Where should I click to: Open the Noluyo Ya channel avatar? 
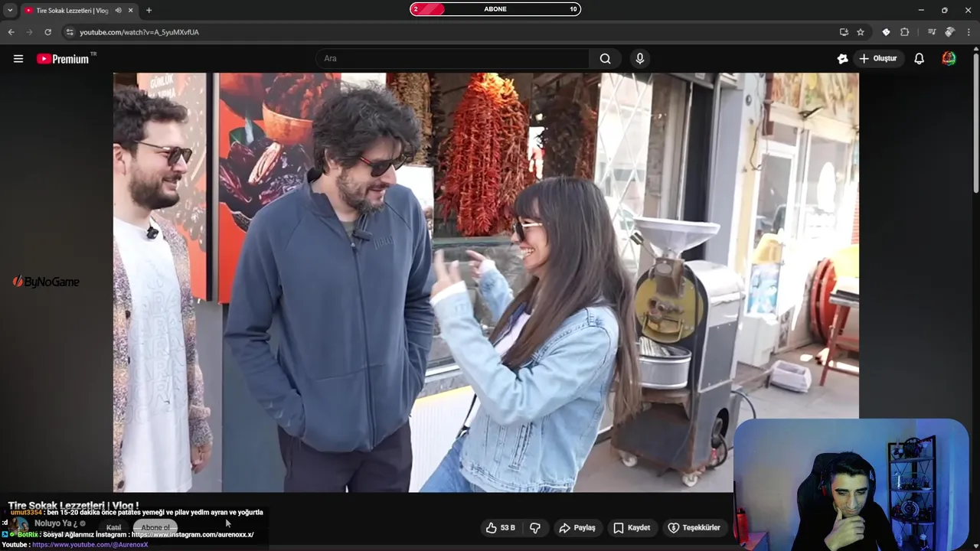(20, 527)
